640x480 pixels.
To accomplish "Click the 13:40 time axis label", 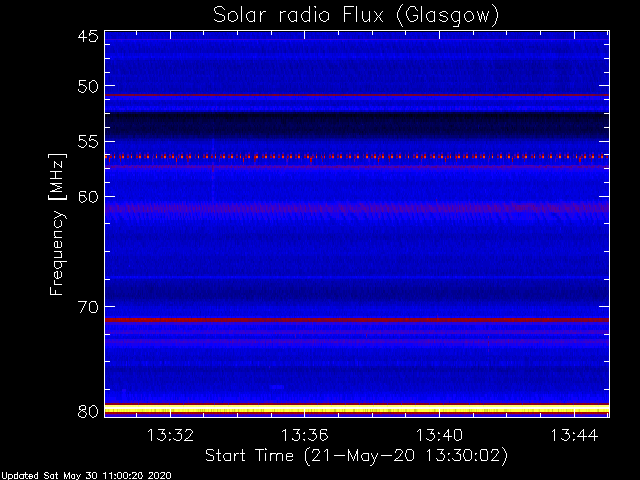I will (440, 435).
